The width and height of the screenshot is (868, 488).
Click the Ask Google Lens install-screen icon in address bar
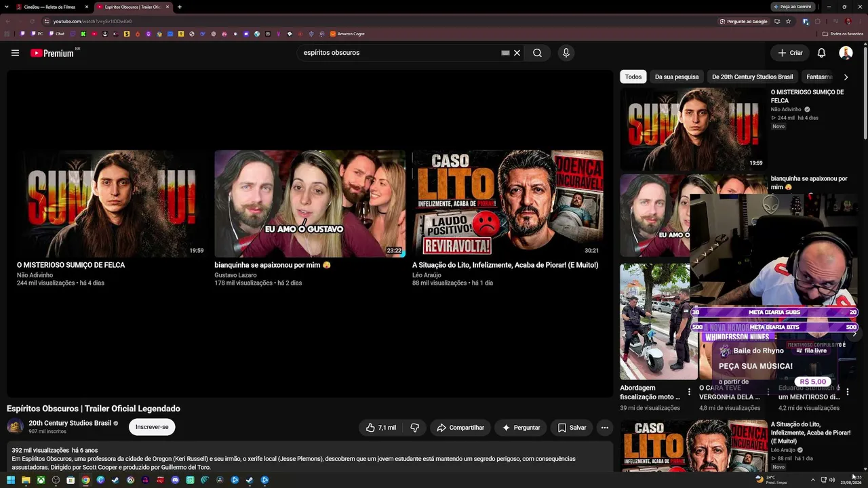tap(777, 22)
